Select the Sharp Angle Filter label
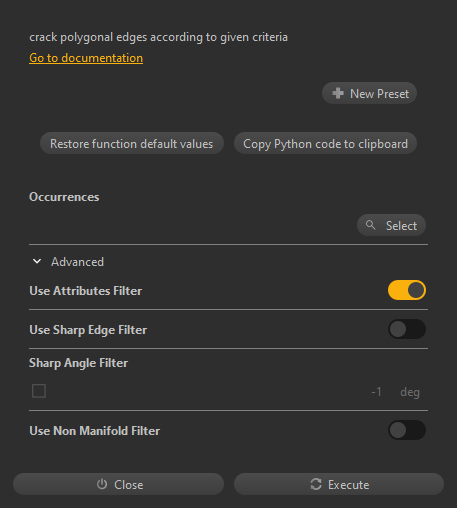457x508 pixels. (x=78, y=363)
